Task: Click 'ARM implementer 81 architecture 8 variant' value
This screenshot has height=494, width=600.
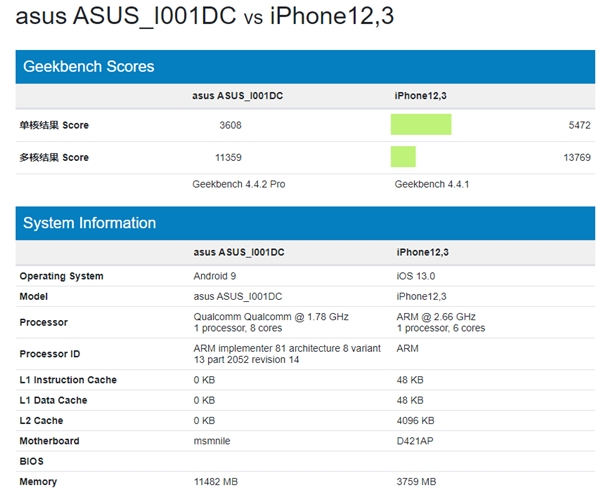Action: tap(287, 349)
